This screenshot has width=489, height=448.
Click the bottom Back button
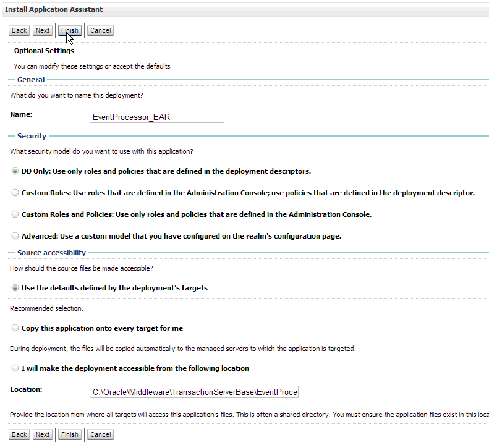coord(19,434)
